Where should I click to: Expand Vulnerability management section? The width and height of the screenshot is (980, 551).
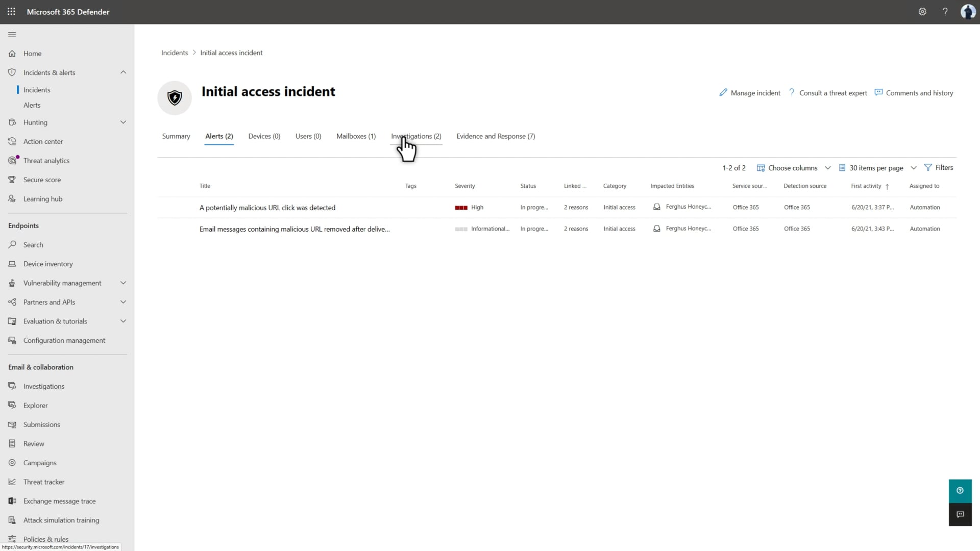pyautogui.click(x=123, y=283)
